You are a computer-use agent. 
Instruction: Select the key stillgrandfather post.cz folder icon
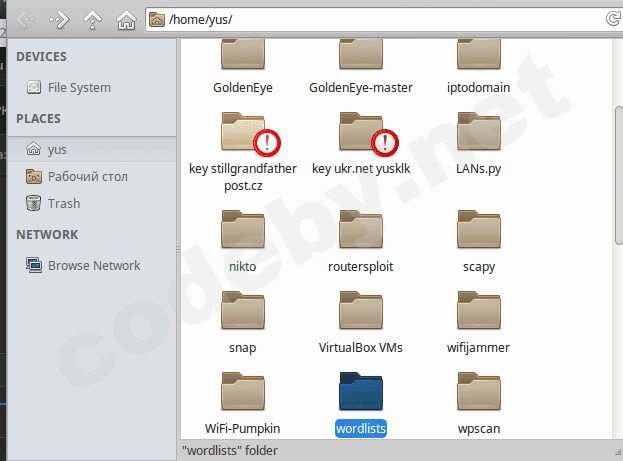pyautogui.click(x=243, y=132)
